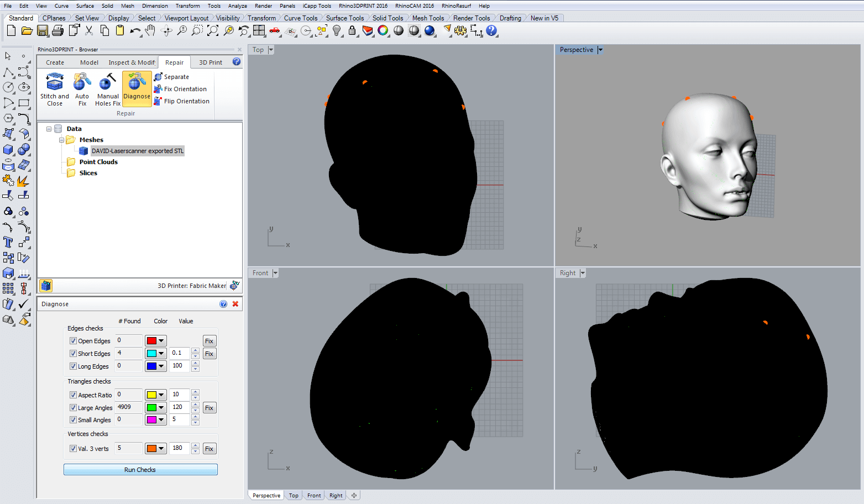Screen dimensions: 864x504
Task: Click the Separate mesh icon
Action: pos(158,77)
